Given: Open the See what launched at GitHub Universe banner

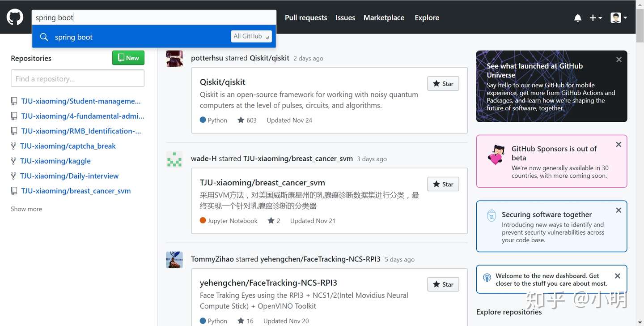Looking at the screenshot, I should pos(551,86).
